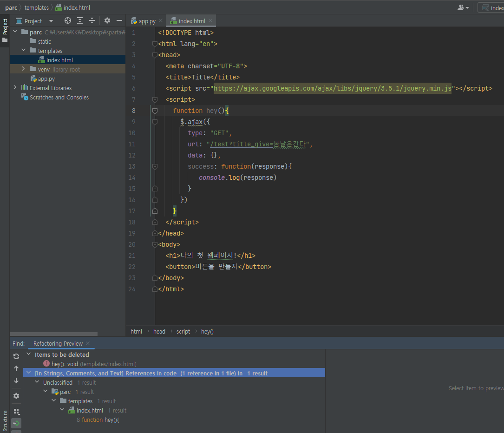Open the Find panel gear settings

point(16,396)
